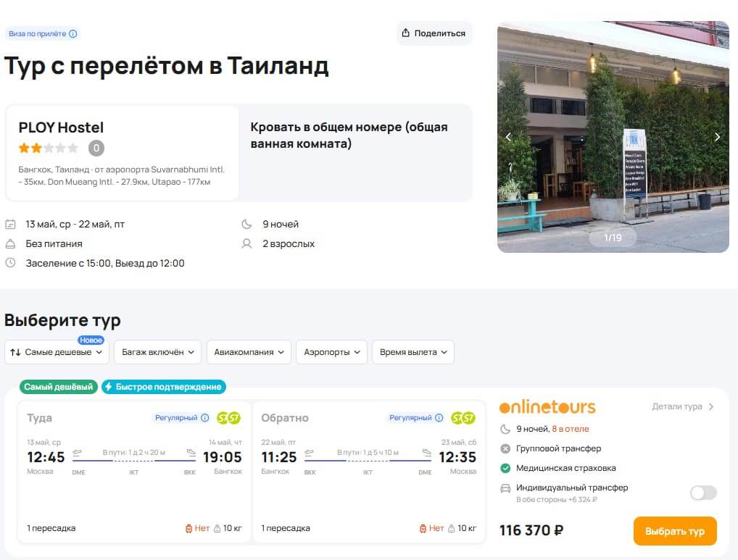Click return departure time 11:25
Viewport: 738px width, 560px height.
(279, 457)
